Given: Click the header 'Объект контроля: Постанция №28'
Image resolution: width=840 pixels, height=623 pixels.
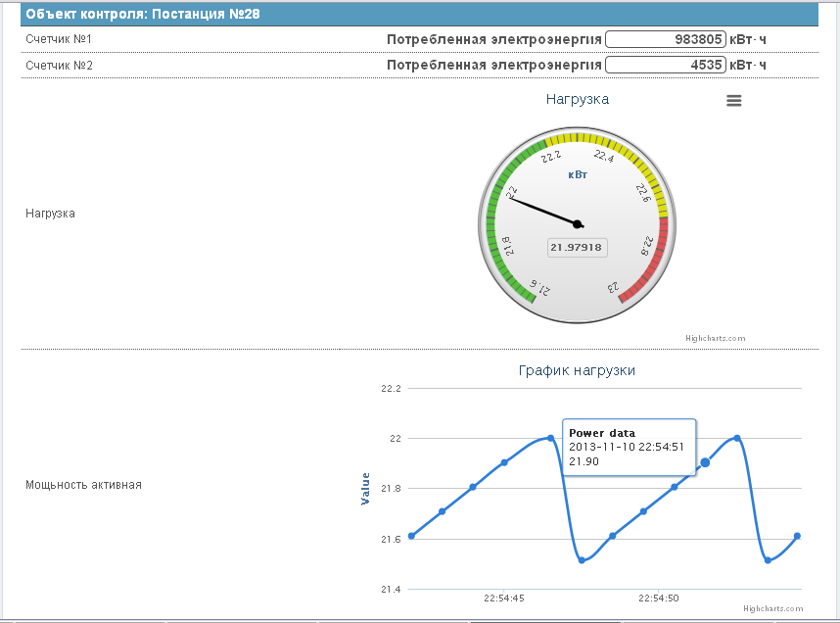Looking at the screenshot, I should coord(143,15).
